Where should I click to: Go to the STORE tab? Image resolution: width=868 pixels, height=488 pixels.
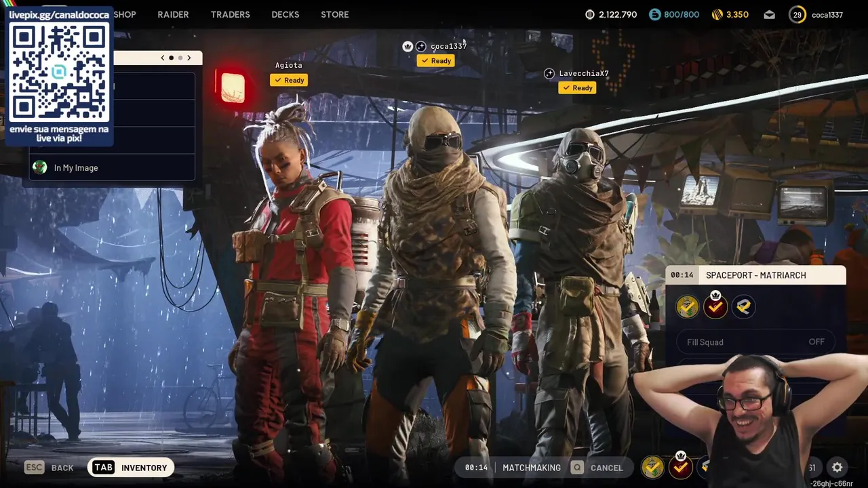click(334, 14)
